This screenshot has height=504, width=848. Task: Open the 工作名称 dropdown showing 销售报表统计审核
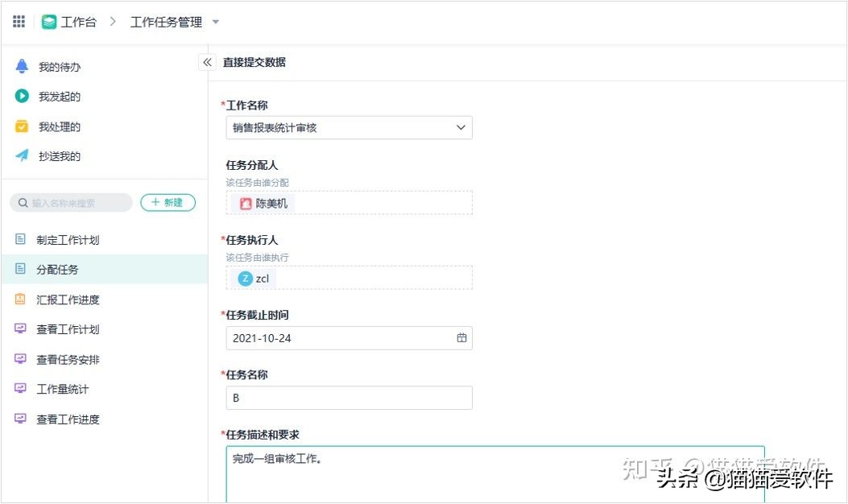pos(348,127)
